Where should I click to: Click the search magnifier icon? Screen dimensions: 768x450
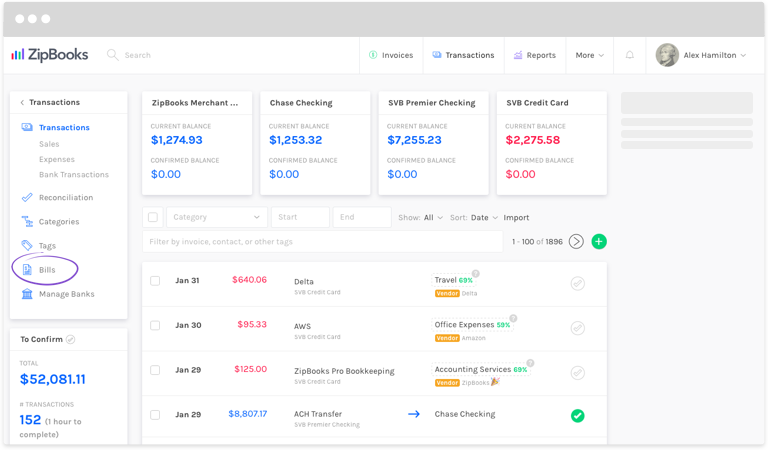coord(113,55)
